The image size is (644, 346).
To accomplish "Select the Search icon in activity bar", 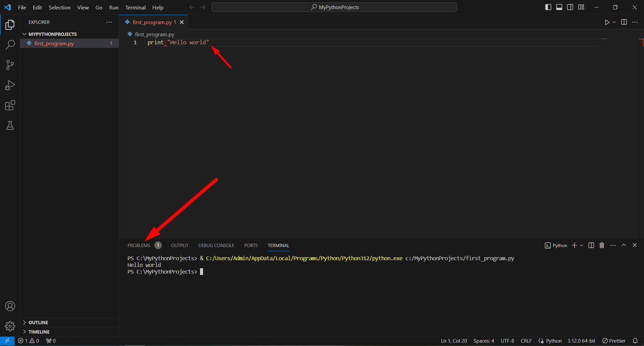I will [10, 45].
